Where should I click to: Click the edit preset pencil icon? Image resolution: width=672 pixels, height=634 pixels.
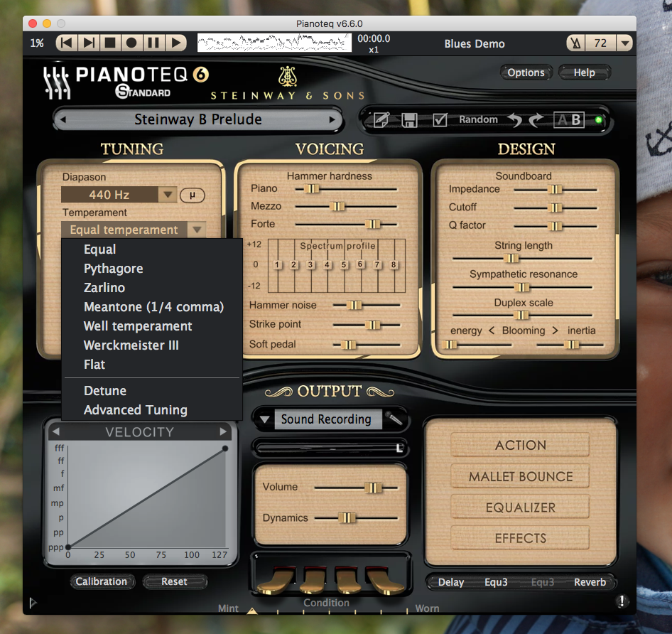coord(381,119)
